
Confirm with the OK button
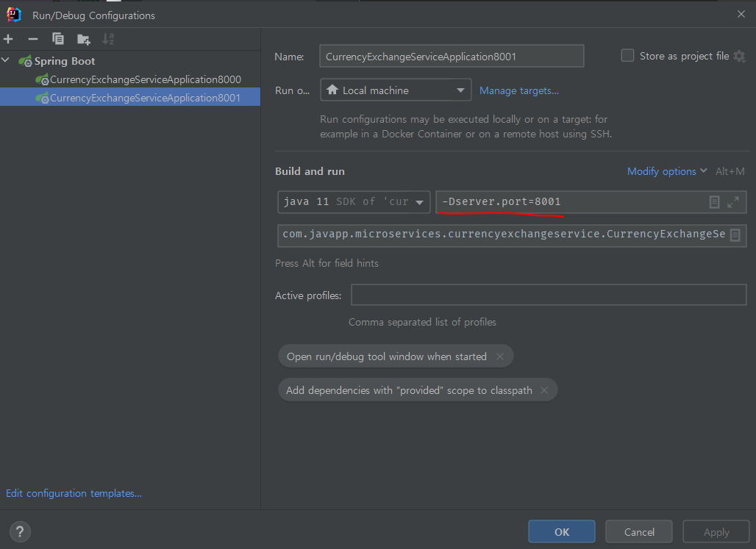click(562, 531)
